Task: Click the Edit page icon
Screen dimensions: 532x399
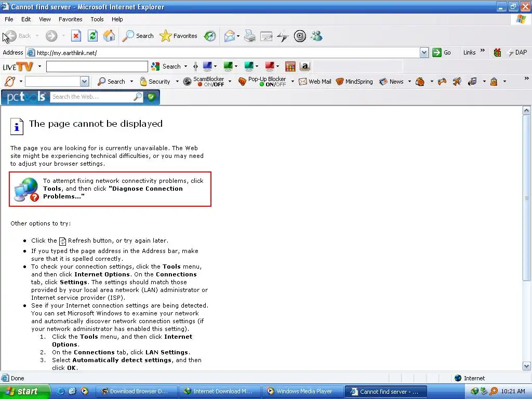Action: pos(267,36)
